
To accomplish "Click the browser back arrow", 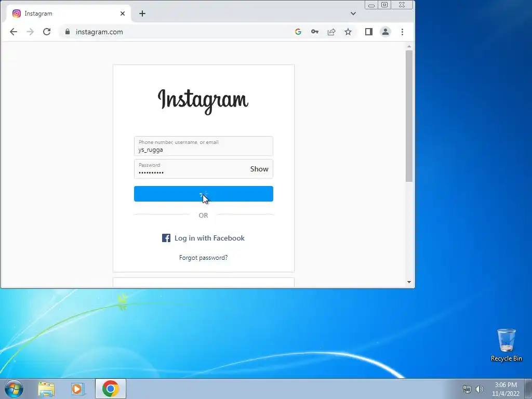I will (14, 32).
